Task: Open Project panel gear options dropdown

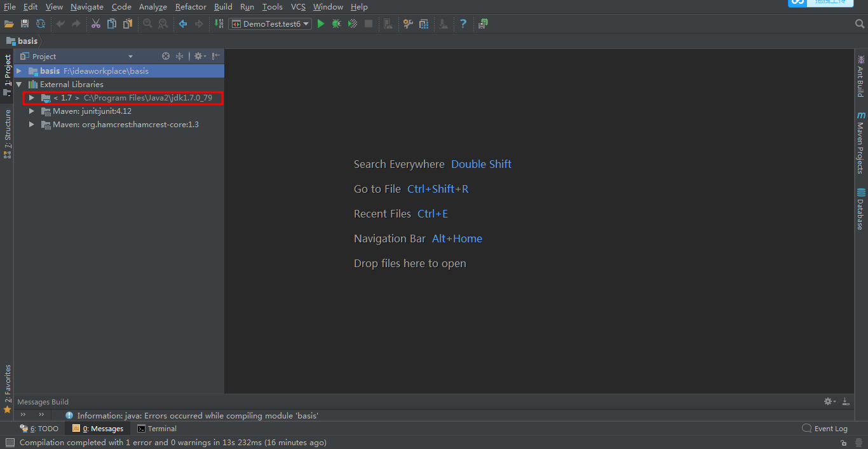Action: click(200, 56)
